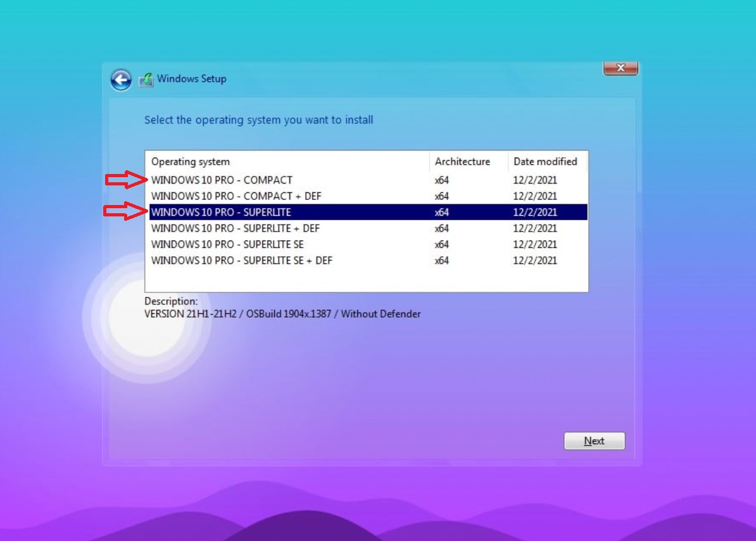This screenshot has height=541, width=756.
Task: Click the Windows Setup disc icon
Action: click(x=146, y=80)
